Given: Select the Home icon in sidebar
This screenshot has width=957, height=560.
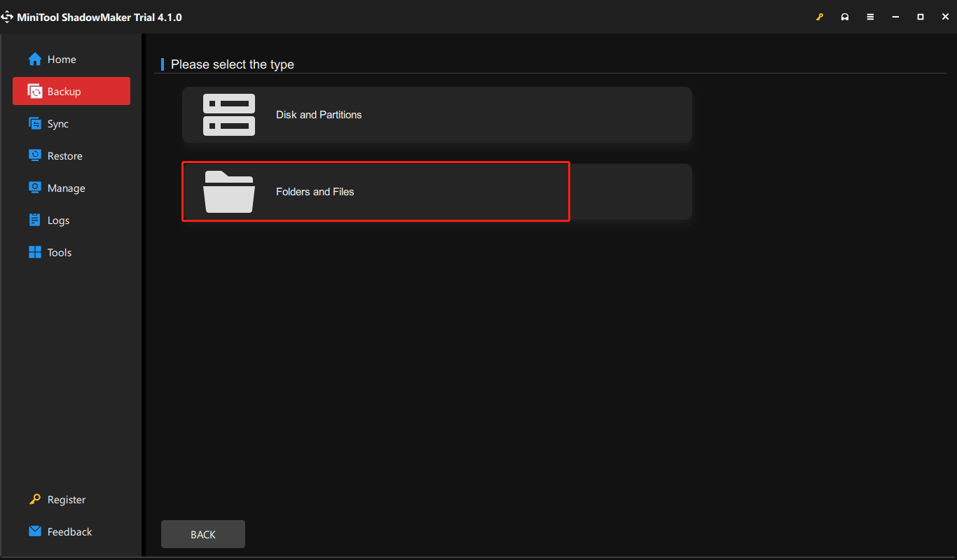Looking at the screenshot, I should tap(34, 59).
